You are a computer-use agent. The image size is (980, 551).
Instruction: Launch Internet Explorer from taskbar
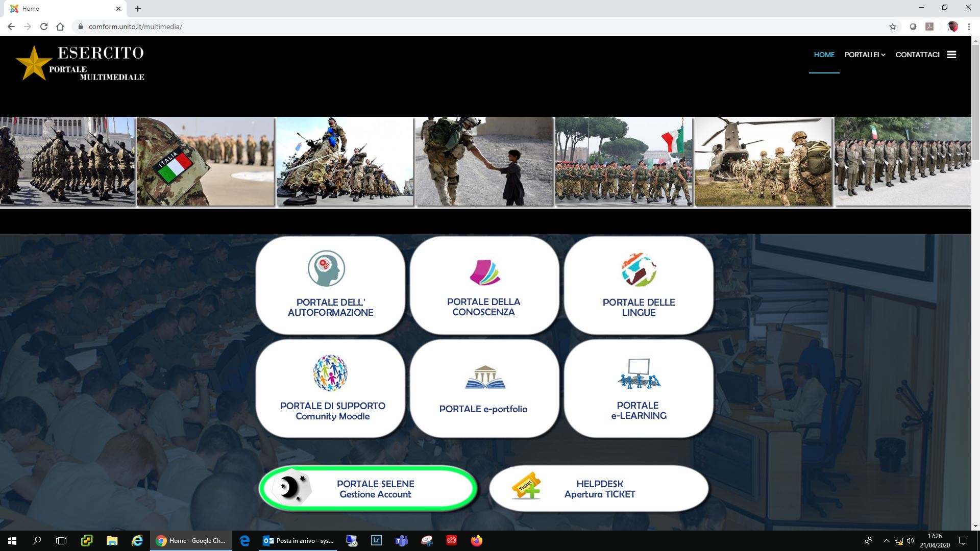(x=137, y=541)
